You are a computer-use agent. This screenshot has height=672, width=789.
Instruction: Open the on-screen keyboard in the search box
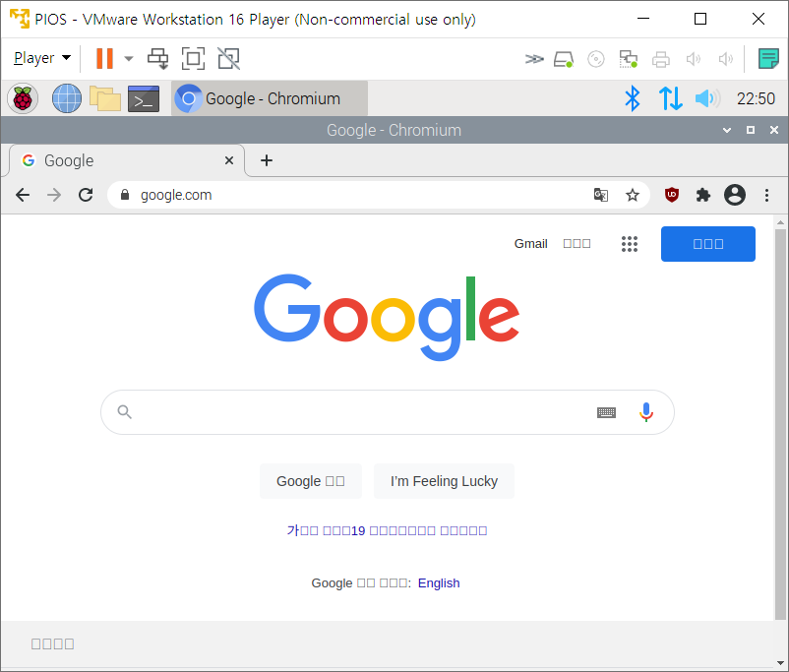pyautogui.click(x=606, y=413)
